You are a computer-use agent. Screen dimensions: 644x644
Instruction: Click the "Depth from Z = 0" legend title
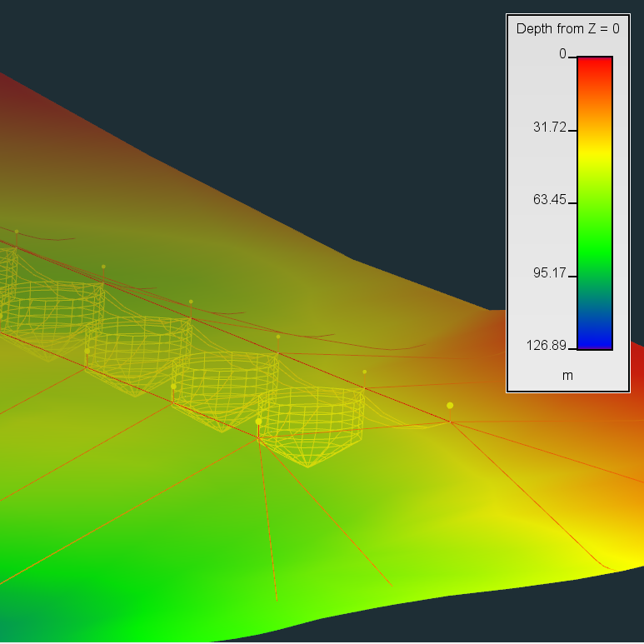click(567, 29)
